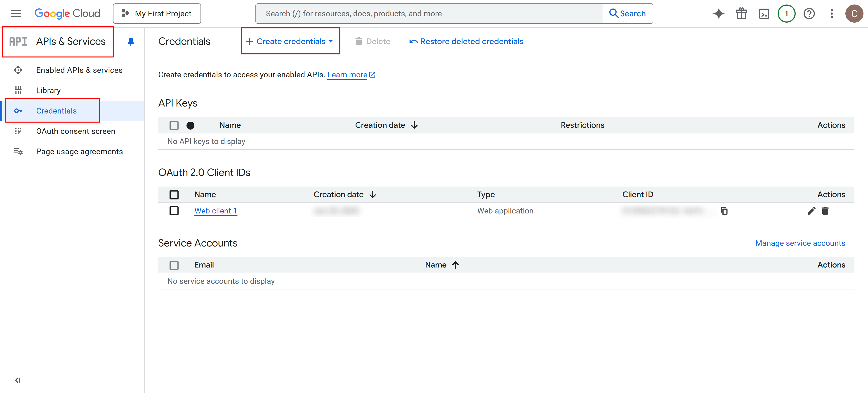868x393 pixels.
Task: Check the Web client 1 row checkbox
Action: (174, 211)
